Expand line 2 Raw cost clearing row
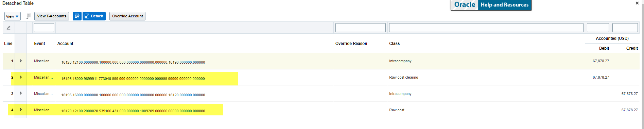 pos(21,77)
